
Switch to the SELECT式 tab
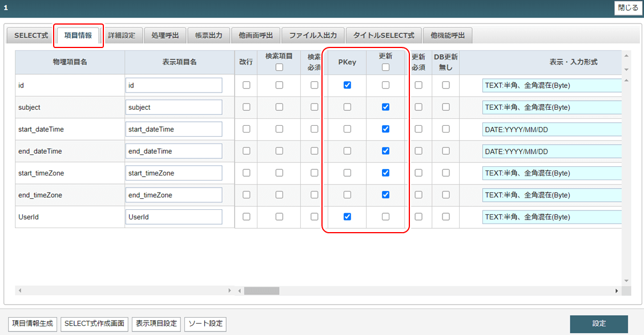tap(31, 35)
